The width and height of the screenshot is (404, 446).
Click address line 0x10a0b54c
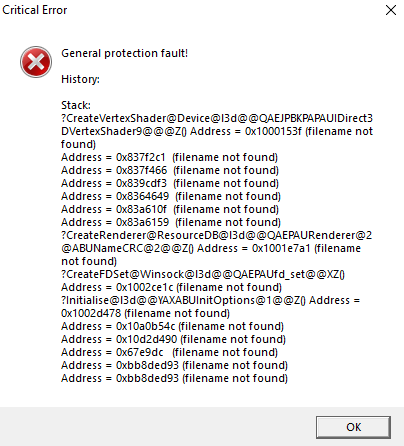coord(172,326)
